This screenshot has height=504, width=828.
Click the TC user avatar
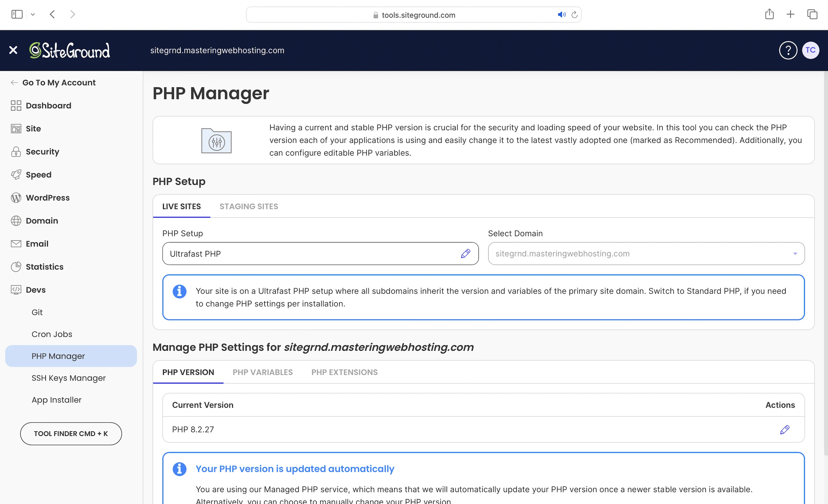[x=810, y=50]
